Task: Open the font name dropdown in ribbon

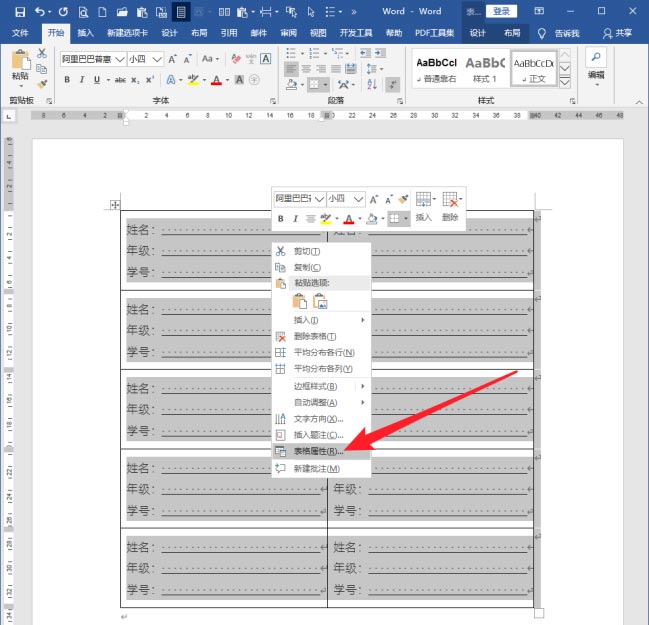Action: (120, 59)
